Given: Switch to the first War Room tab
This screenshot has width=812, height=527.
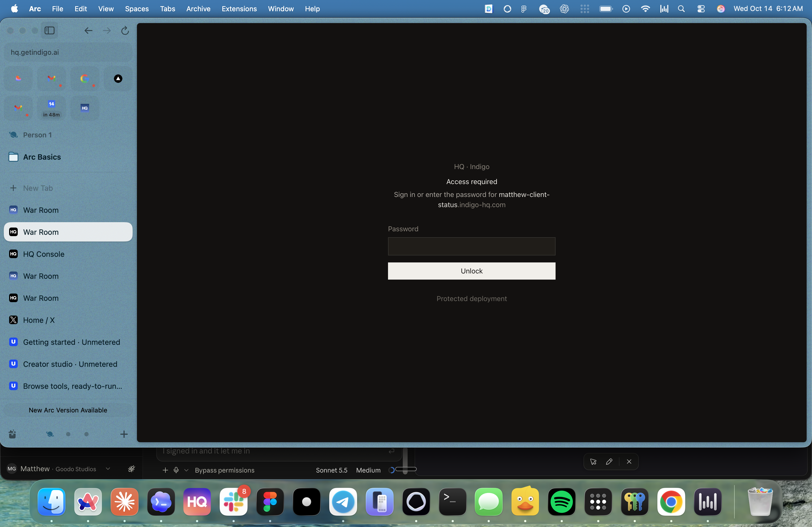Looking at the screenshot, I should click(x=68, y=210).
